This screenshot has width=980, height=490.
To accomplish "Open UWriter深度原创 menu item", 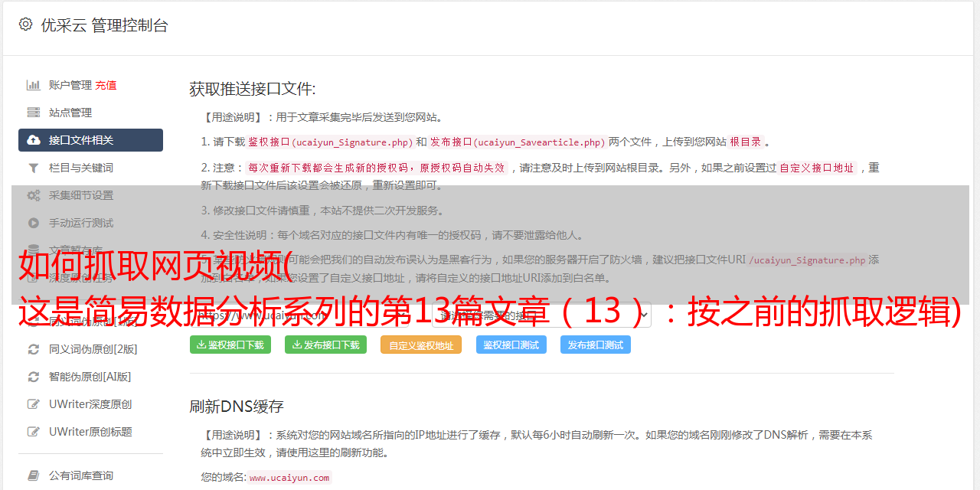I will (90, 404).
